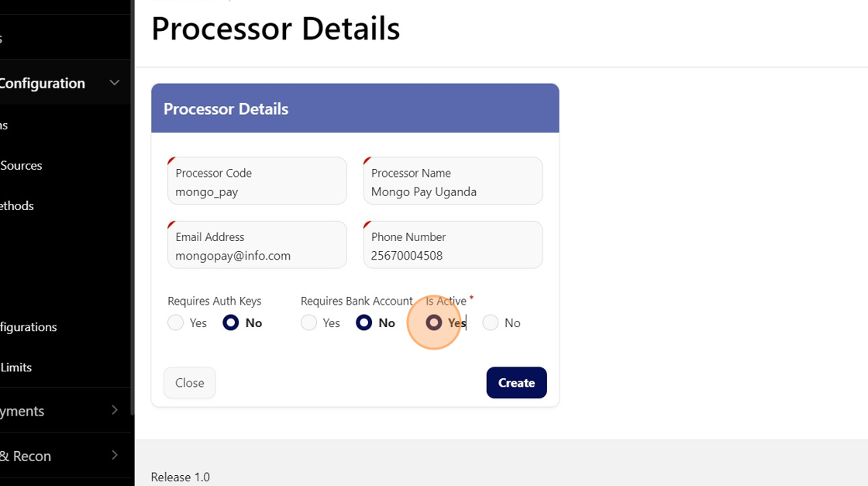Click the sidebar vertical scrollbar
The width and height of the screenshot is (868, 486).
click(133, 233)
